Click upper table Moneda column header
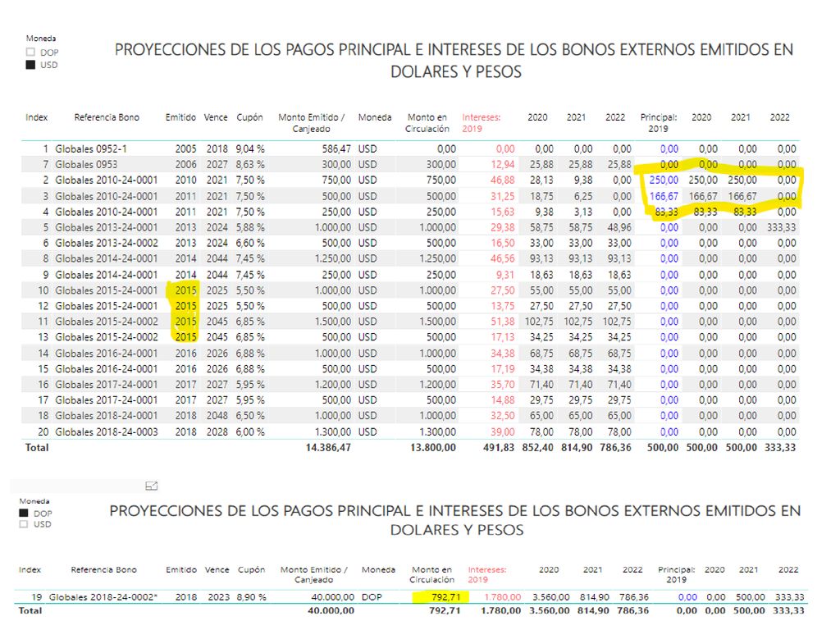The width and height of the screenshot is (840, 630). pyautogui.click(x=374, y=117)
